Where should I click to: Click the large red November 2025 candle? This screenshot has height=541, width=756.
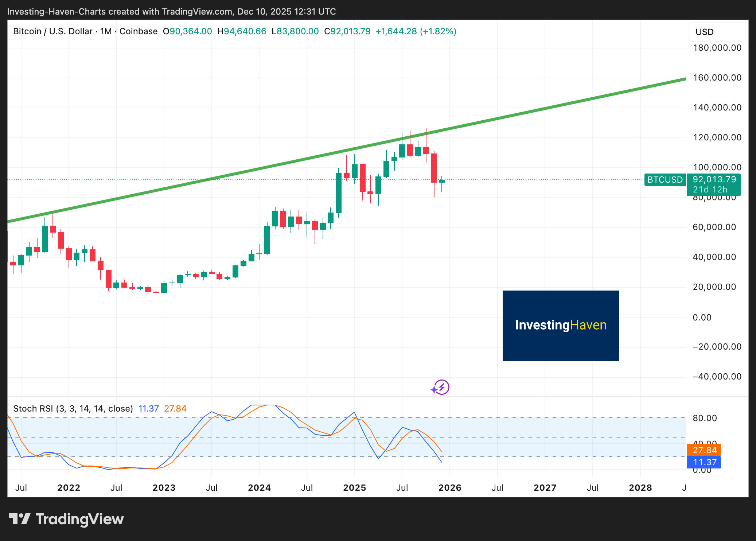pyautogui.click(x=434, y=168)
